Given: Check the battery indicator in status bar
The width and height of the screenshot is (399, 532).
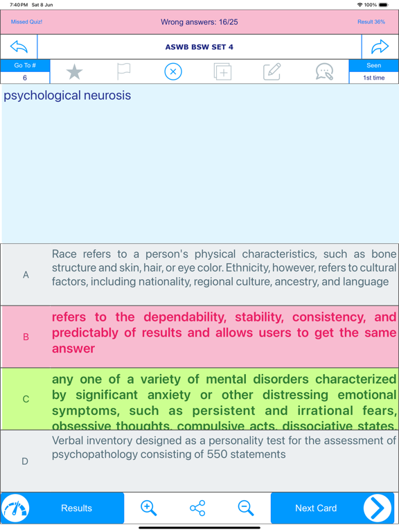Looking at the screenshot, I should click(383, 5).
